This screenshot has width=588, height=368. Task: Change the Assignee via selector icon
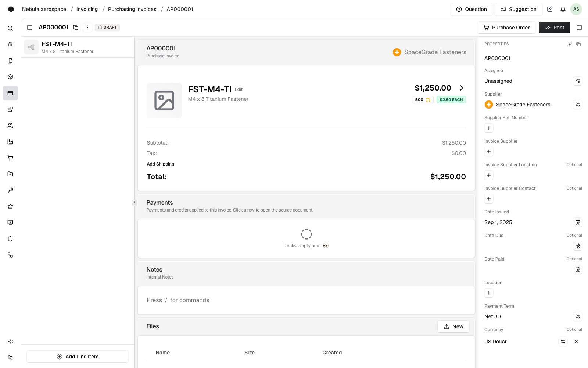(578, 81)
